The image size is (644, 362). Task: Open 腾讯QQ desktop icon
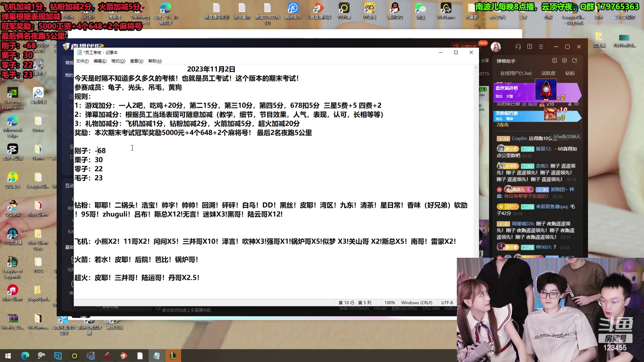pyautogui.click(x=395, y=11)
